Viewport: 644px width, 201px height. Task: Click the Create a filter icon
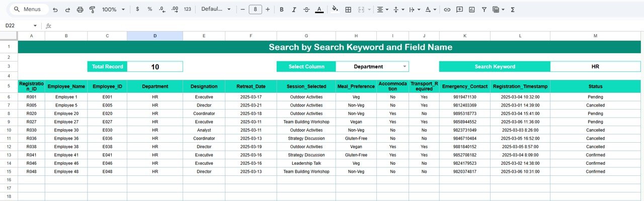click(484, 10)
